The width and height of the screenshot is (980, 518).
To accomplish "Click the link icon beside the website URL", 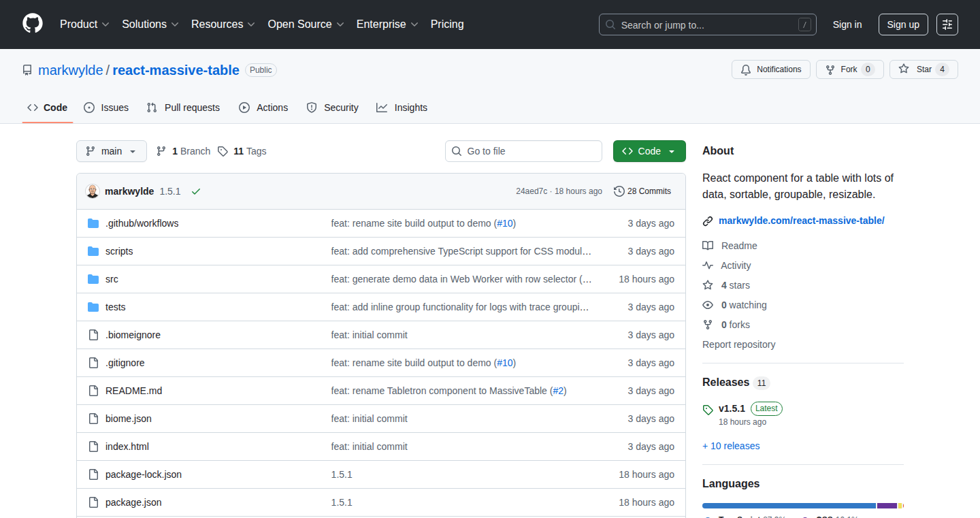I will (x=708, y=221).
